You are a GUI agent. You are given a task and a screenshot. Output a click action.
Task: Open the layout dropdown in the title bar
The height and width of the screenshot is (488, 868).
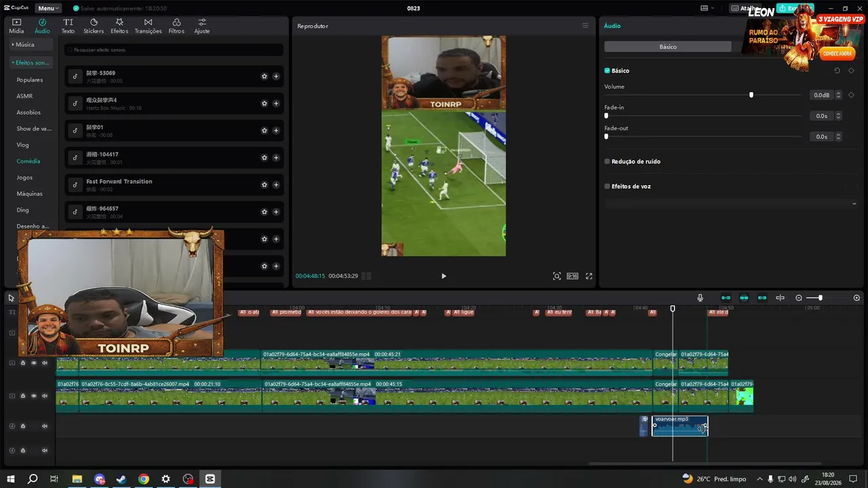[707, 8]
